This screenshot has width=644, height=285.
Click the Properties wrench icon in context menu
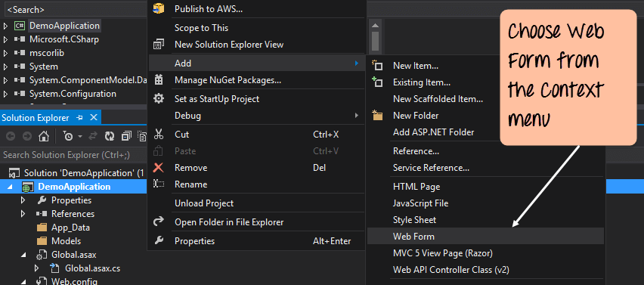159,240
